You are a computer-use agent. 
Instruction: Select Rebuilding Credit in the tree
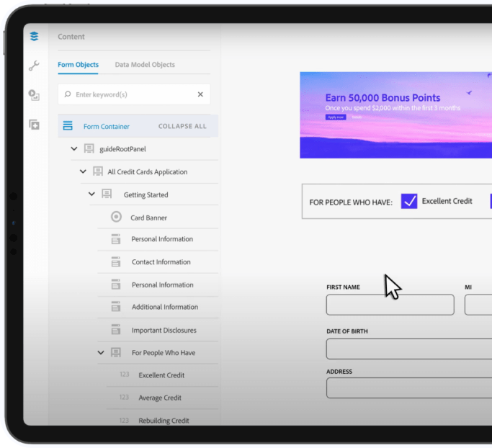[162, 421]
